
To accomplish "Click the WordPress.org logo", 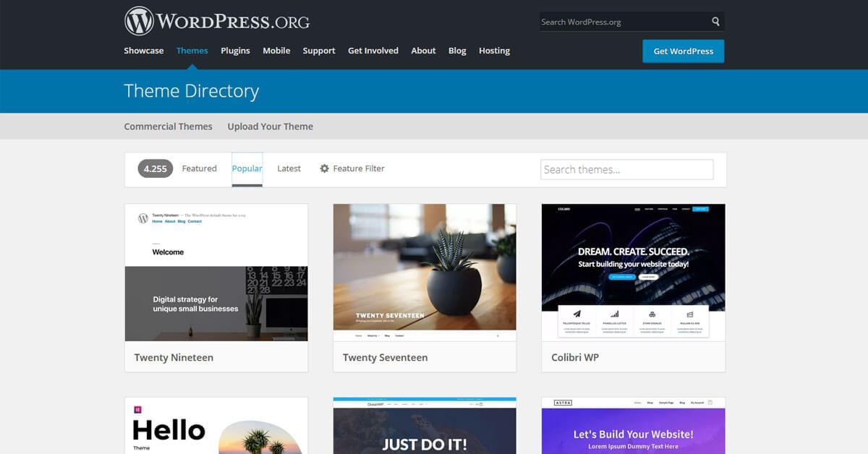I will pyautogui.click(x=217, y=21).
